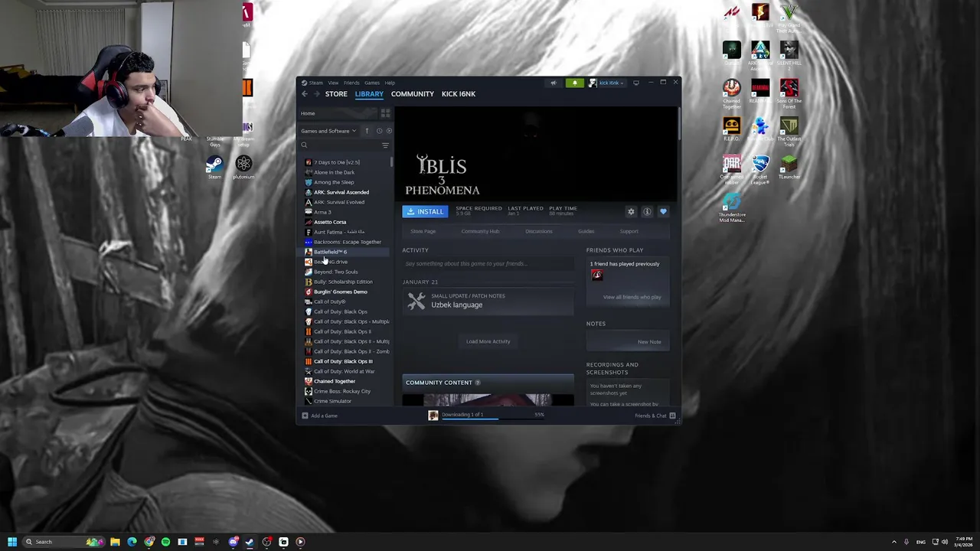Launch SILENT HILL 2 desktop shortcut
Screen dimensions: 980x551
(789, 56)
